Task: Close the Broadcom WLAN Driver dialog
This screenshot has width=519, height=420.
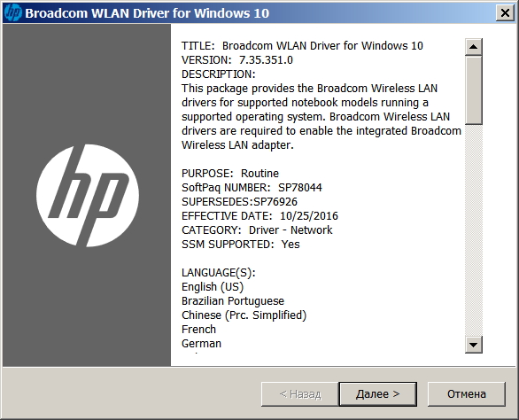Action: (505, 13)
